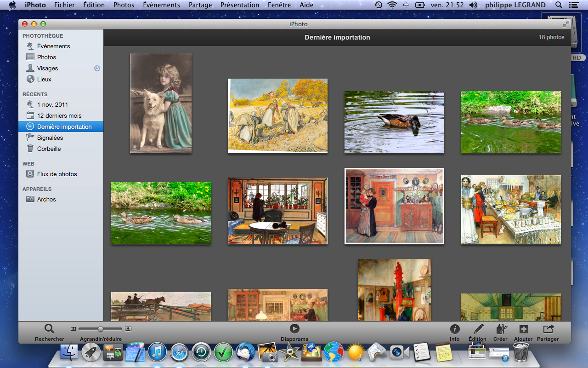Select the red stove interior painting

pyautogui.click(x=394, y=290)
